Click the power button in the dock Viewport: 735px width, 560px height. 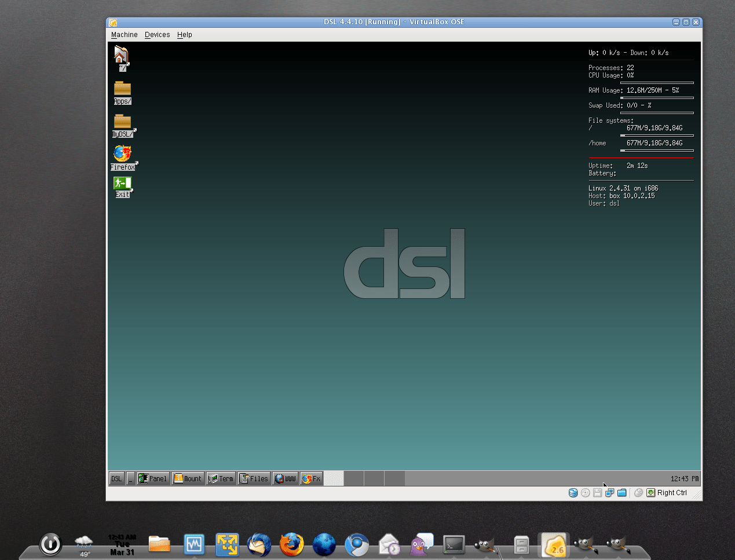click(x=50, y=544)
